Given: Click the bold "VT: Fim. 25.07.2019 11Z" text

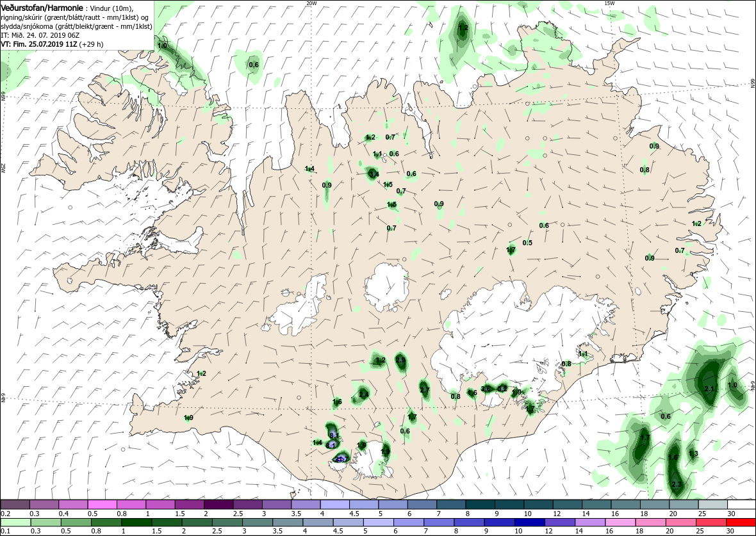Looking at the screenshot, I should point(38,44).
